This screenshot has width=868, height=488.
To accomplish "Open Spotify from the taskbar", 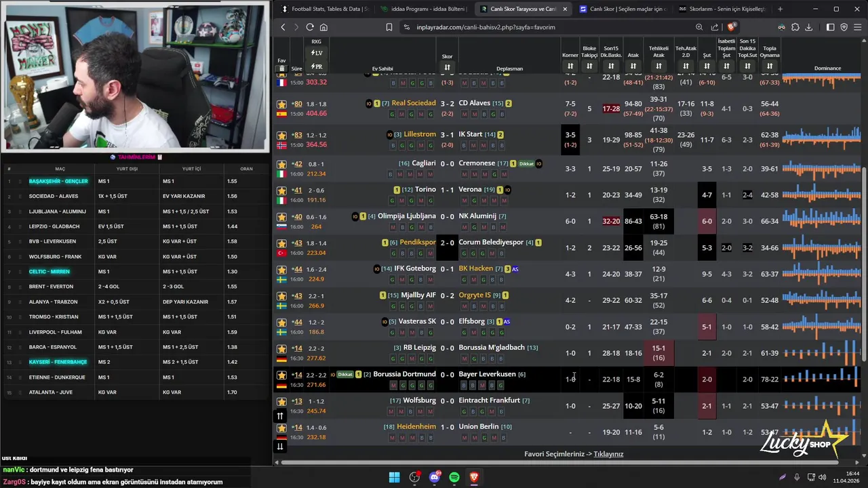I will point(454,477).
